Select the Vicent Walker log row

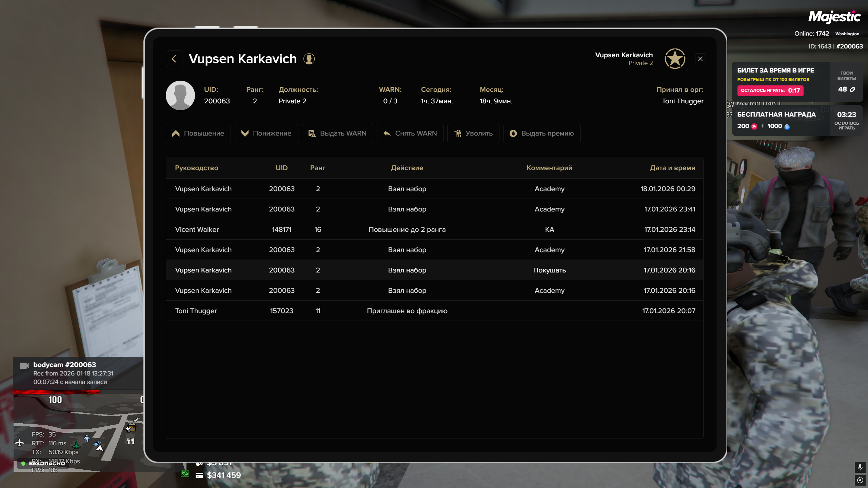point(434,229)
